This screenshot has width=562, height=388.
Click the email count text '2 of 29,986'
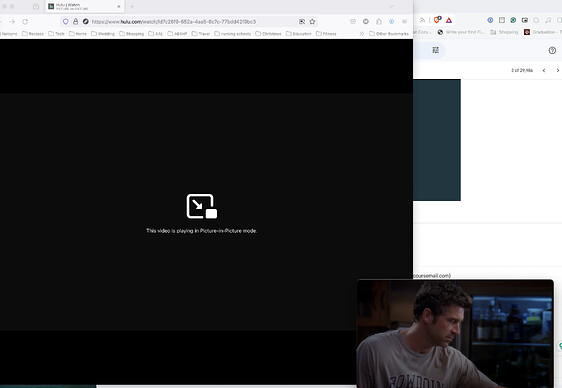(x=522, y=70)
